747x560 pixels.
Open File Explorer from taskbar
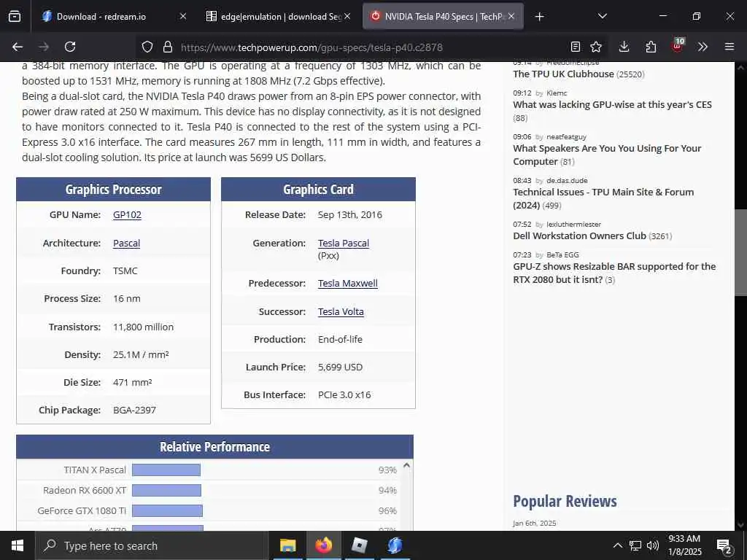coord(287,545)
